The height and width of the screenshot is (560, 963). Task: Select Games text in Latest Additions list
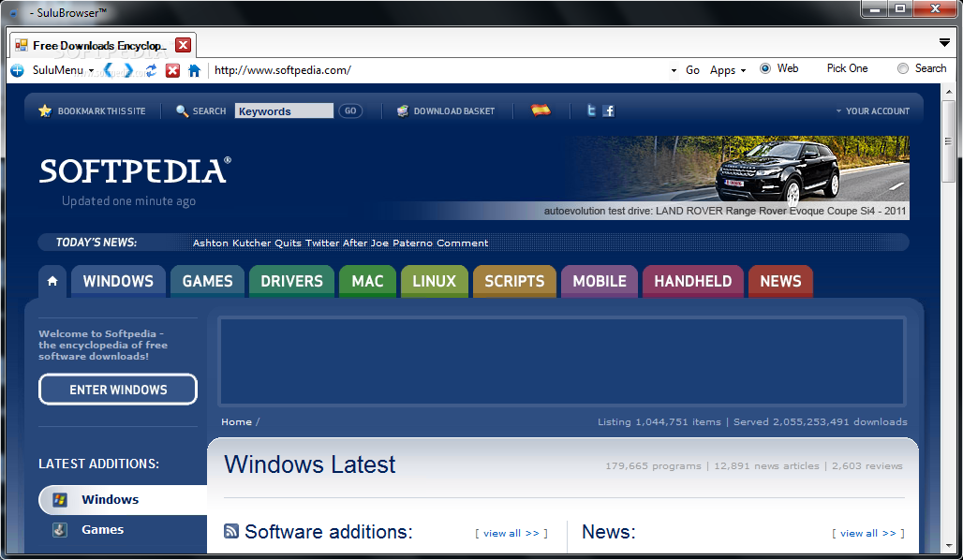(x=102, y=529)
